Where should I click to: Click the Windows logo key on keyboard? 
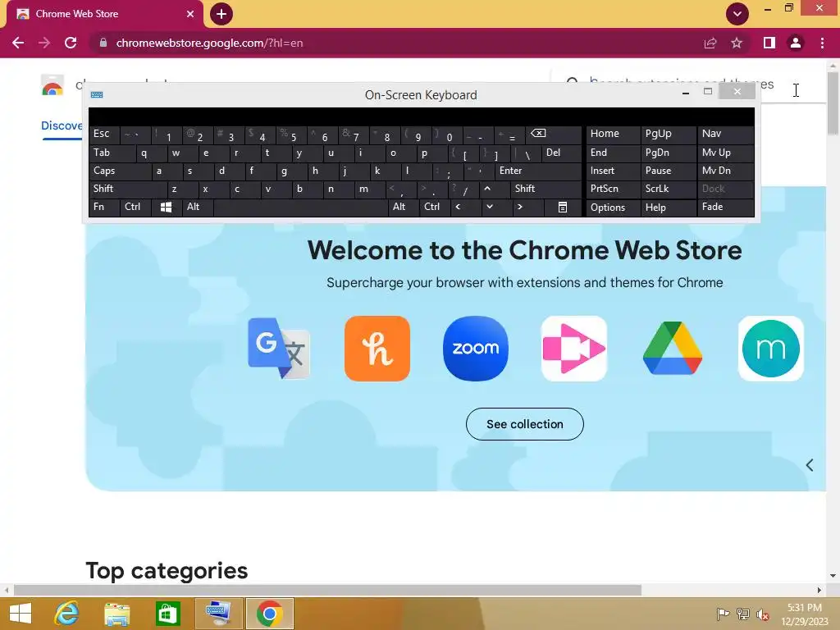pos(166,208)
